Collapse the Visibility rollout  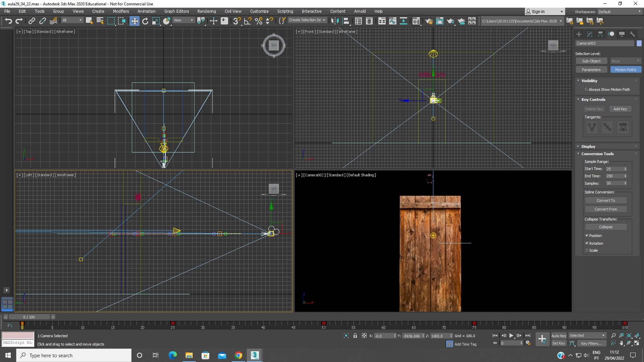589,81
